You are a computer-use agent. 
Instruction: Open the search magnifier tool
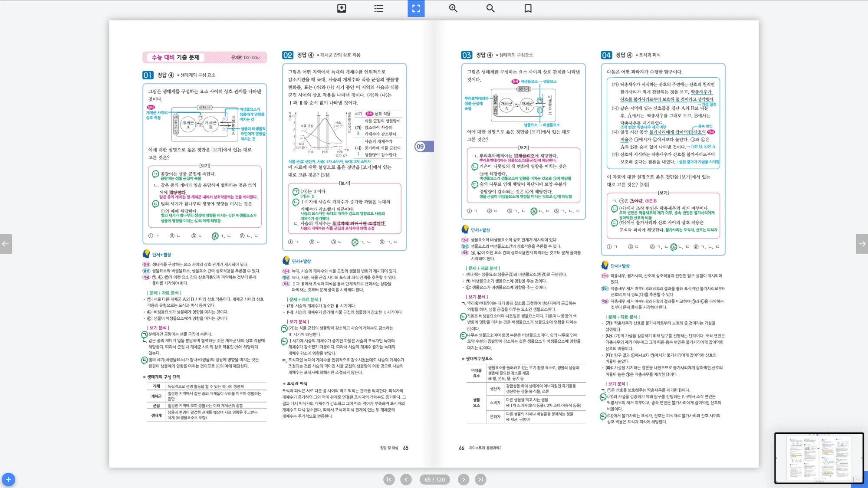point(490,8)
